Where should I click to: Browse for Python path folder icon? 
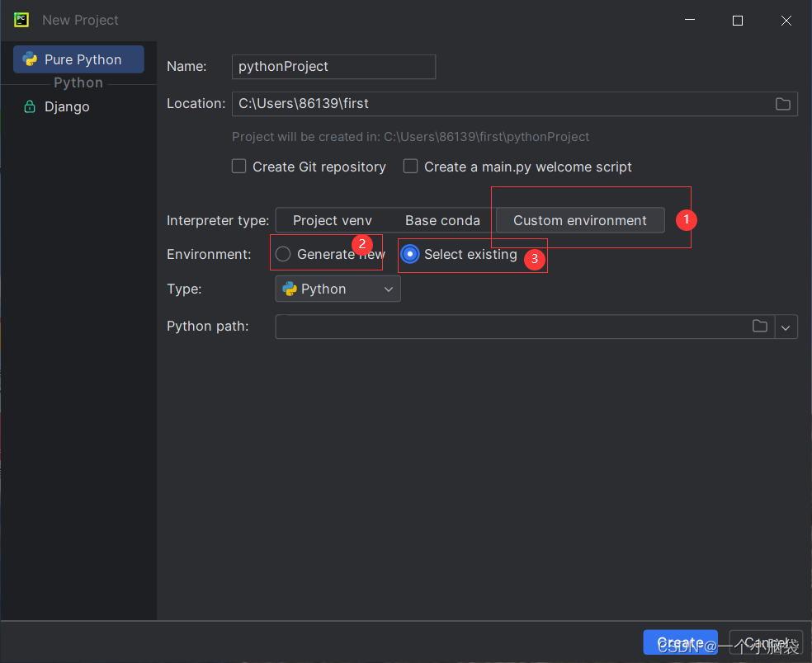point(760,326)
